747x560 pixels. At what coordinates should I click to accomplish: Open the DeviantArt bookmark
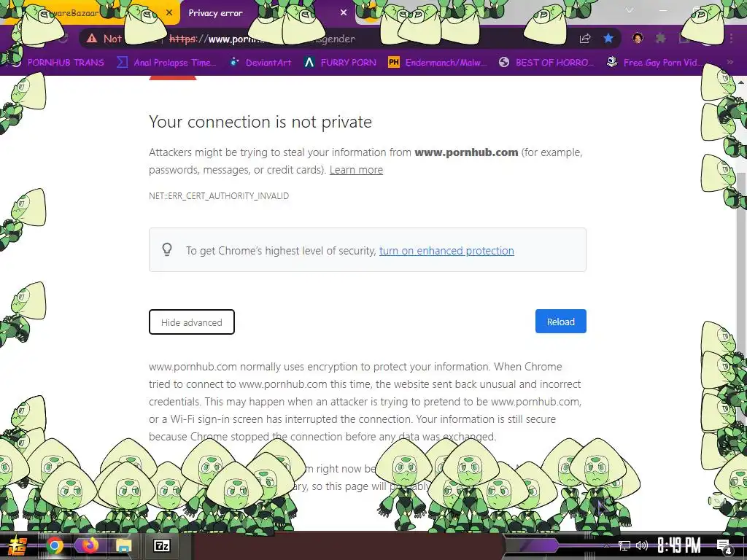pyautogui.click(x=260, y=62)
